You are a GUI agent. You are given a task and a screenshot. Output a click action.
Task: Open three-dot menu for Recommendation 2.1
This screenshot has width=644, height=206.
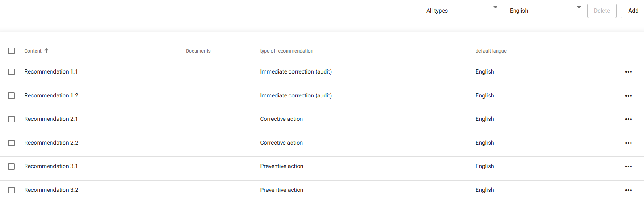pos(628,119)
